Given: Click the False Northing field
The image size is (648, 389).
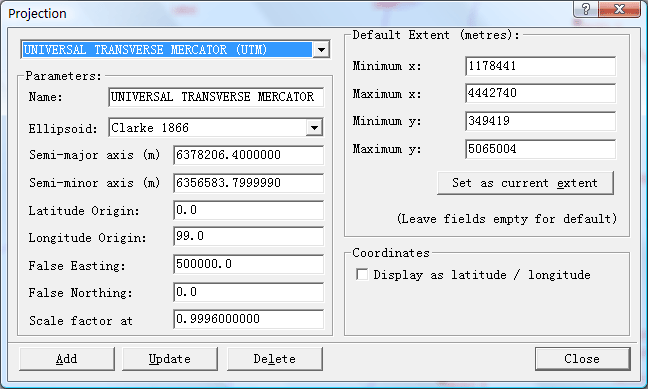Looking at the screenshot, I should [x=248, y=293].
